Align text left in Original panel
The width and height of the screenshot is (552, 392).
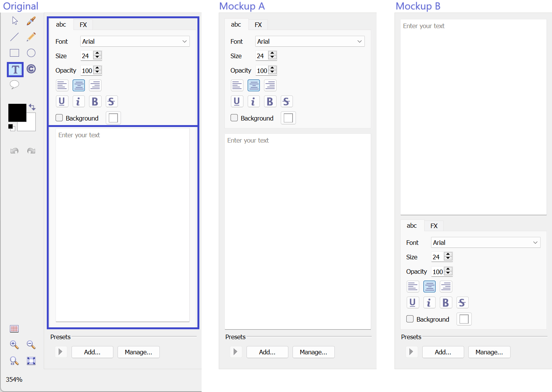62,85
